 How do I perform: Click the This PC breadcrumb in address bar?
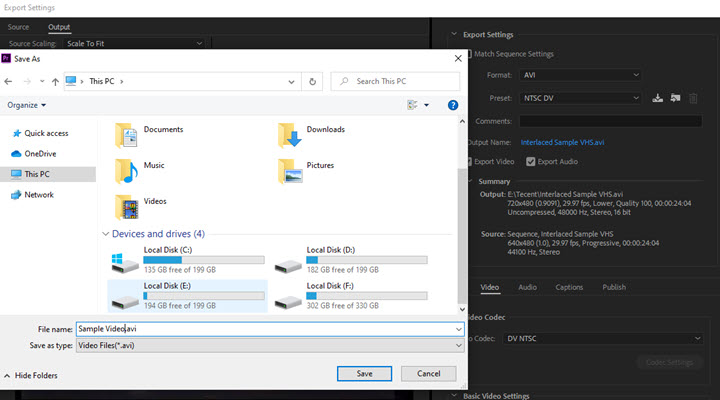pos(101,81)
